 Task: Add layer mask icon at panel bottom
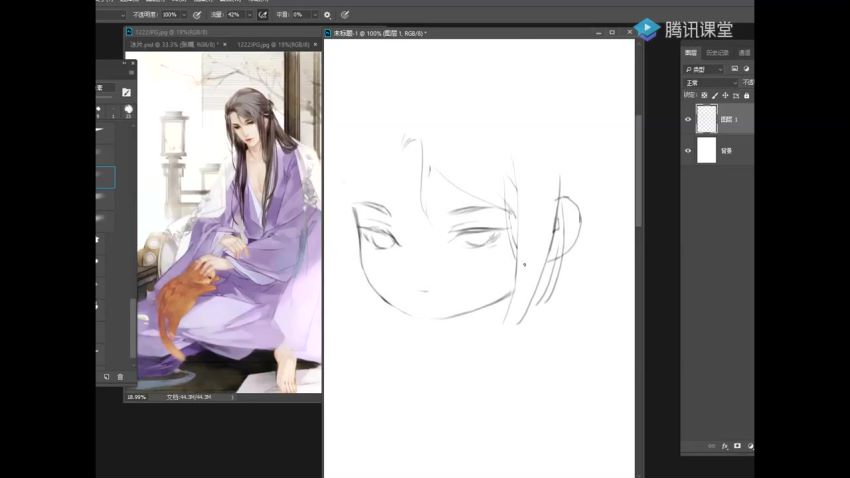click(x=737, y=446)
